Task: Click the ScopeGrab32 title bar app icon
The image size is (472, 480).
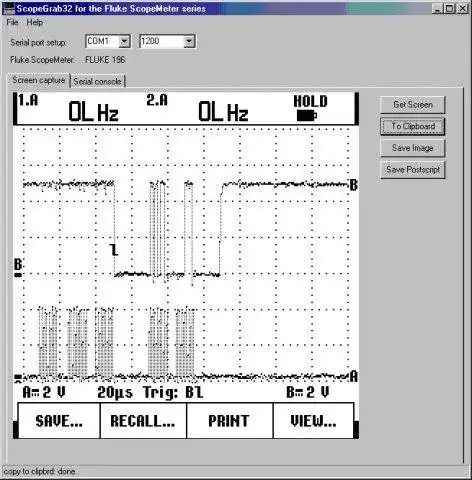Action: (x=9, y=8)
